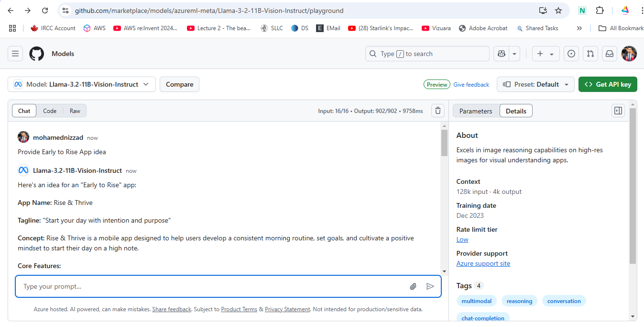Click the multimodal tag
The width and height of the screenshot is (644, 327).
477,301
